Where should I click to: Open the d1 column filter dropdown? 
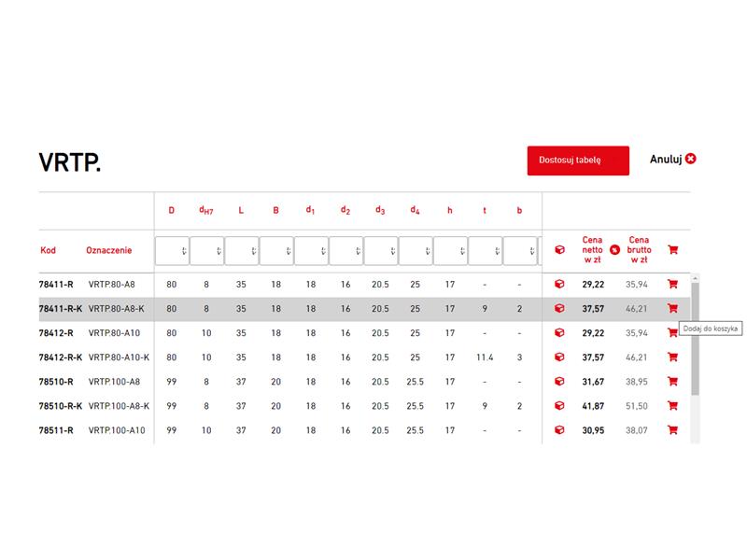[311, 251]
